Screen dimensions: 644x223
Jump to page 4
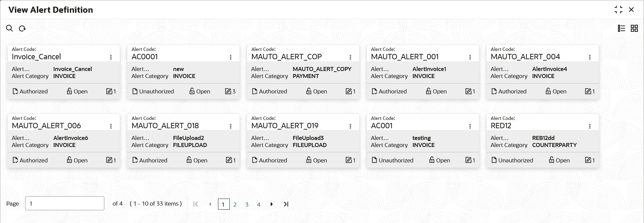click(x=259, y=204)
